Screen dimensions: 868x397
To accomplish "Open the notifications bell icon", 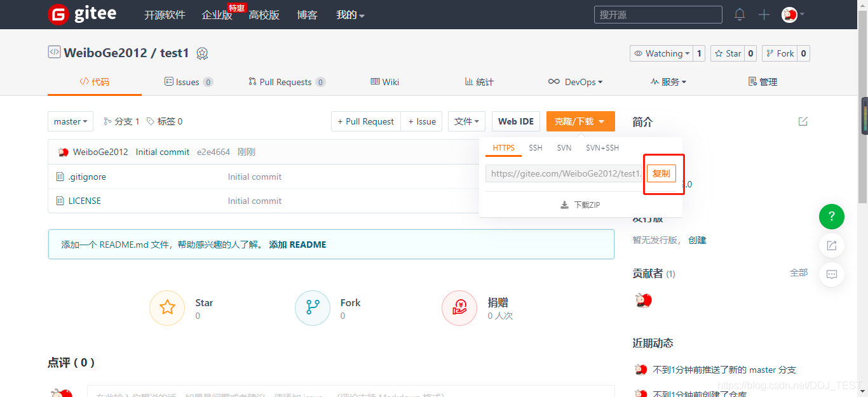I will point(740,15).
